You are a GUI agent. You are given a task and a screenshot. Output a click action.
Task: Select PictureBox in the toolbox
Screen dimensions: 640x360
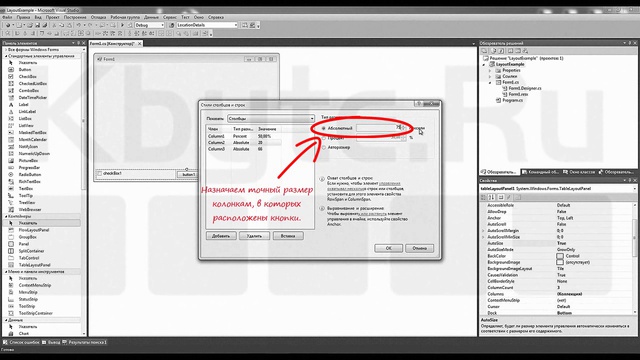28,160
